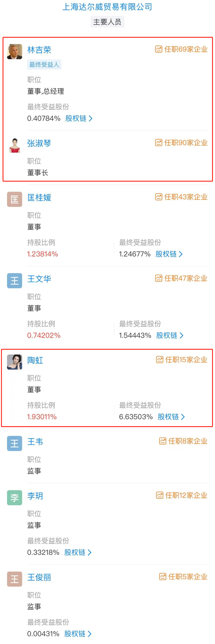Click 林吉荣 profile photo

(15, 52)
